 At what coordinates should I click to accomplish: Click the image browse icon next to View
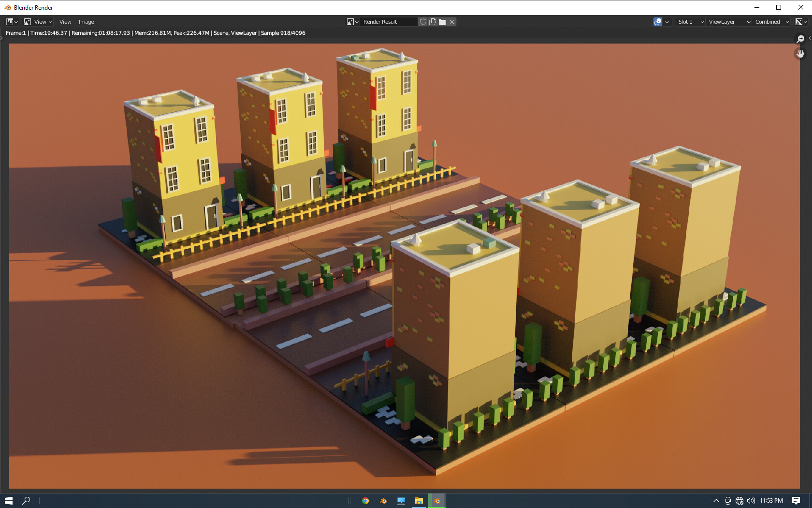(x=27, y=21)
